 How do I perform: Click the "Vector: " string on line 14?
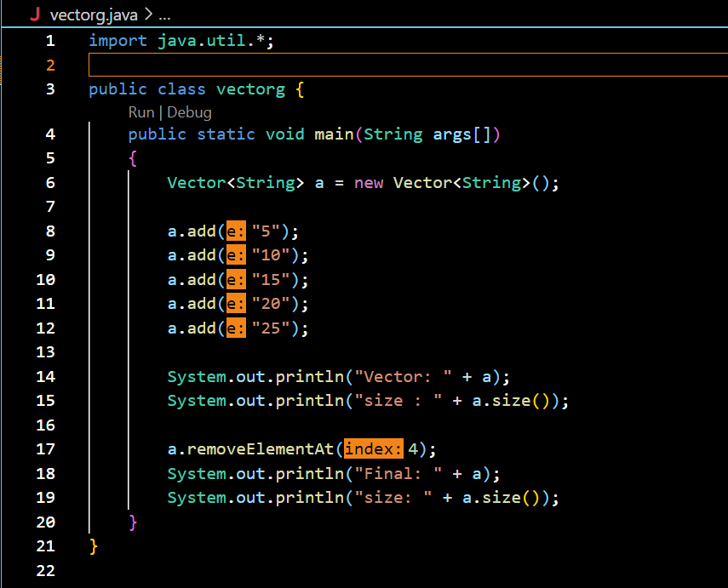coord(403,377)
